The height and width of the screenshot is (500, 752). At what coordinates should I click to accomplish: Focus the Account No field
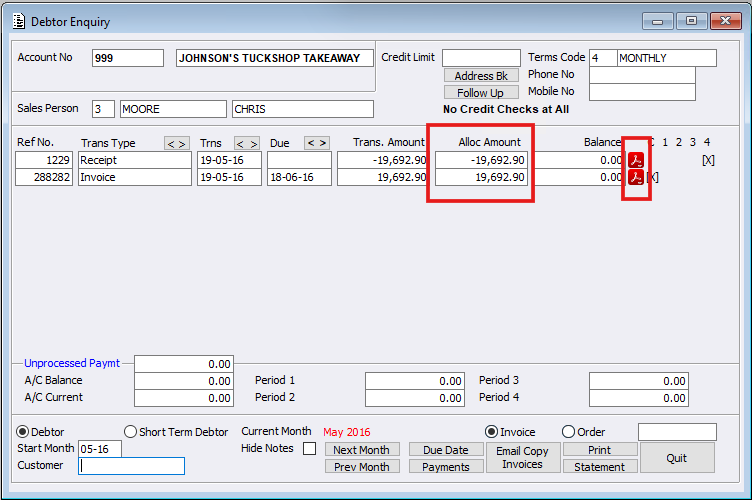tap(128, 58)
